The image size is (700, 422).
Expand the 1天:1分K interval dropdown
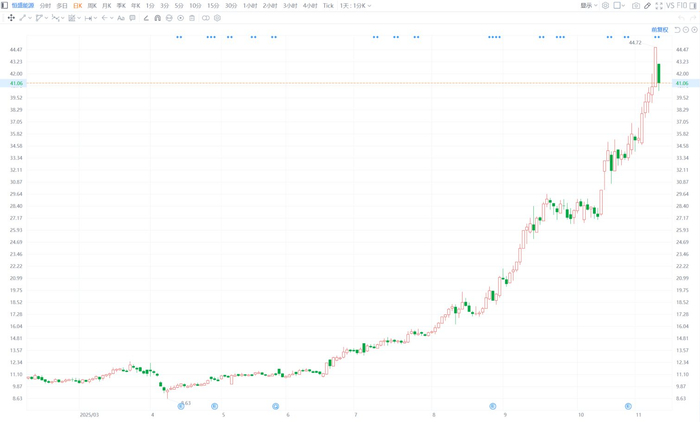(x=355, y=6)
